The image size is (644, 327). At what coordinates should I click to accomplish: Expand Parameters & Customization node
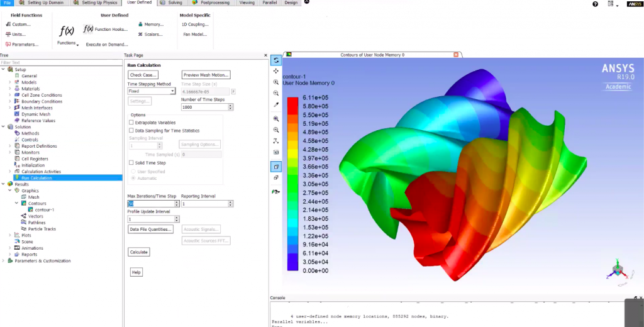(3, 261)
